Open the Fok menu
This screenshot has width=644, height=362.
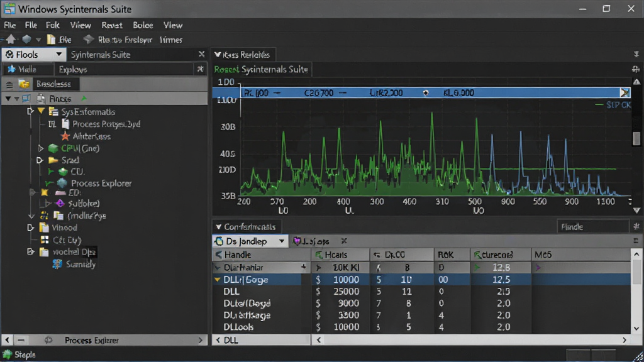53,25
